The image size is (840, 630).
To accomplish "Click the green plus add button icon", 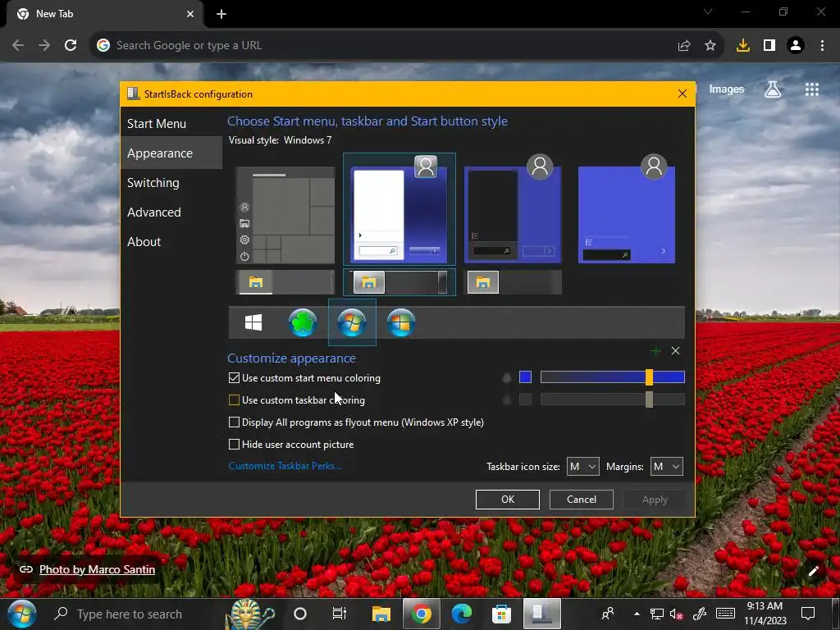I will point(655,351).
